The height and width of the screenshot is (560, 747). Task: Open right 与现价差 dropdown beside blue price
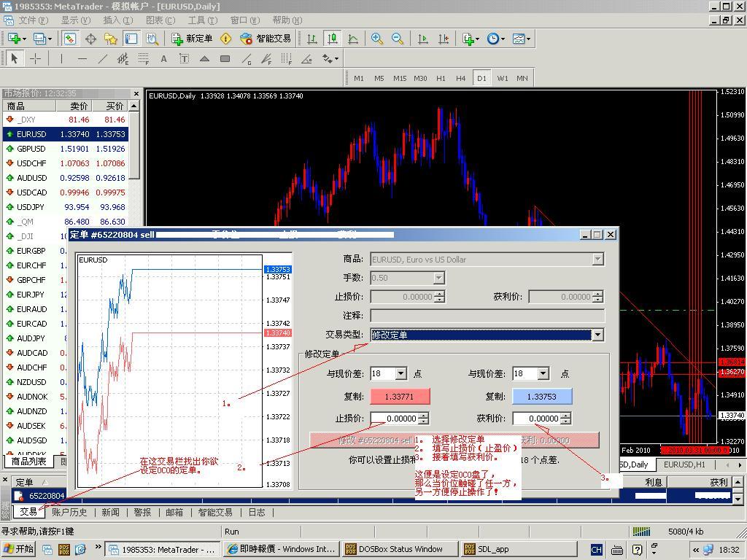pos(543,373)
